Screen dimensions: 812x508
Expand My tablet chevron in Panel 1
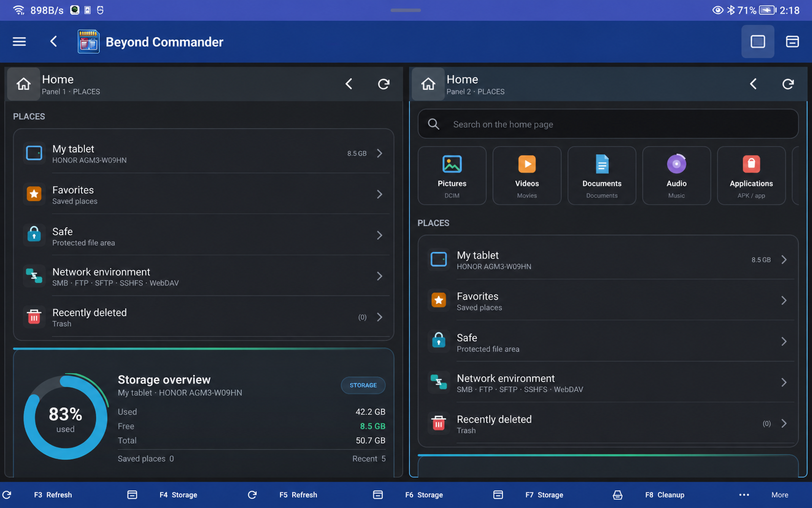point(379,153)
